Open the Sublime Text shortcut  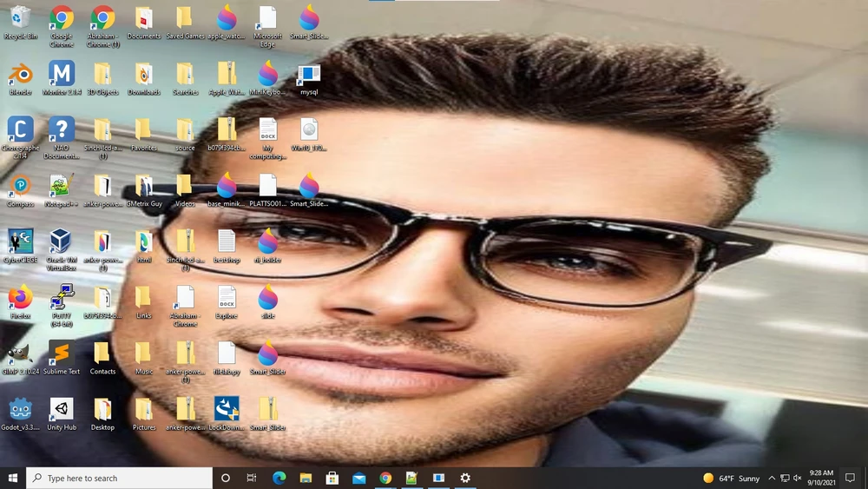62,359
